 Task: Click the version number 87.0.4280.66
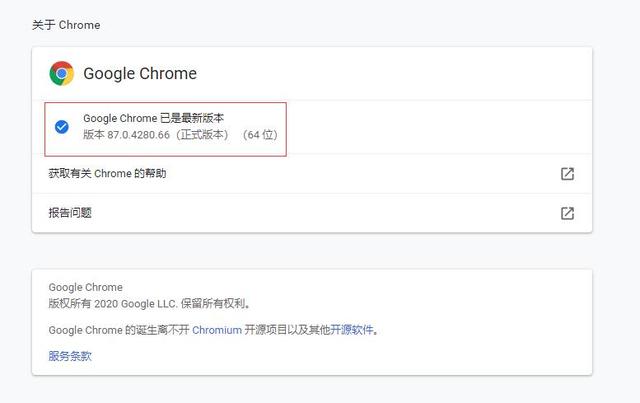pyautogui.click(x=136, y=135)
